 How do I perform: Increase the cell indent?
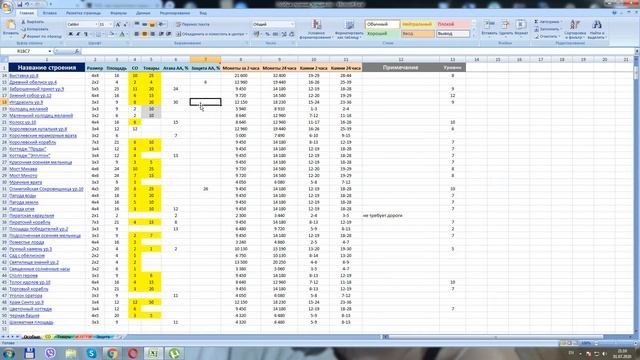coord(168,34)
